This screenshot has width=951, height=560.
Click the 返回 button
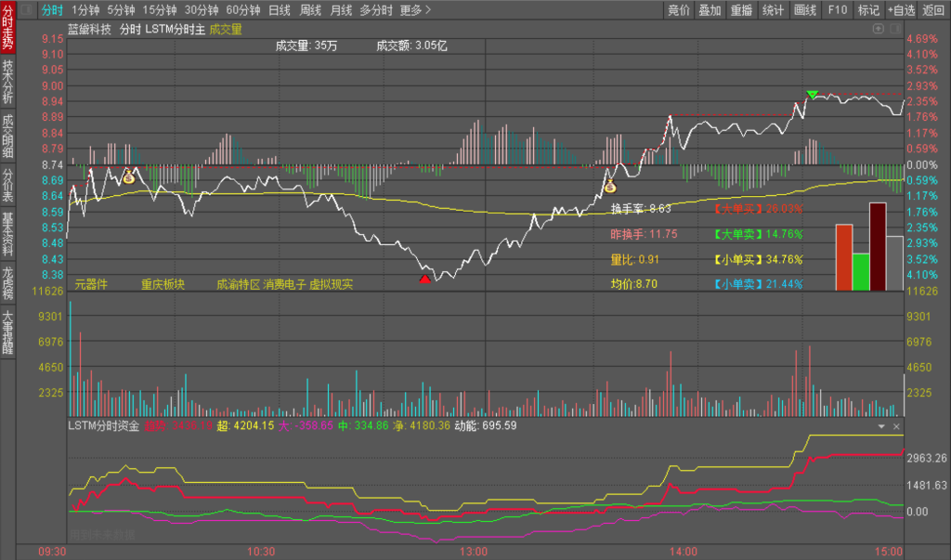pyautogui.click(x=933, y=10)
